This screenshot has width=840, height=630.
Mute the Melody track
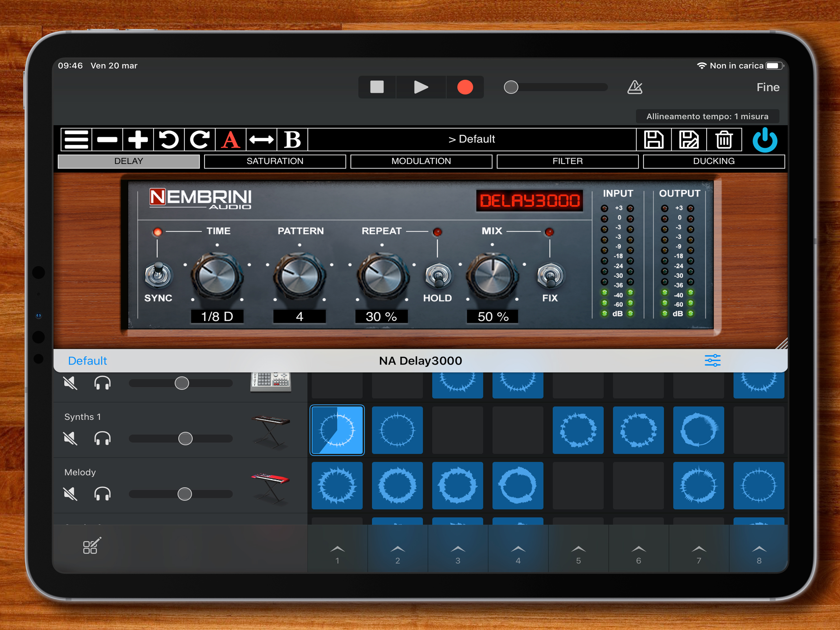70,494
